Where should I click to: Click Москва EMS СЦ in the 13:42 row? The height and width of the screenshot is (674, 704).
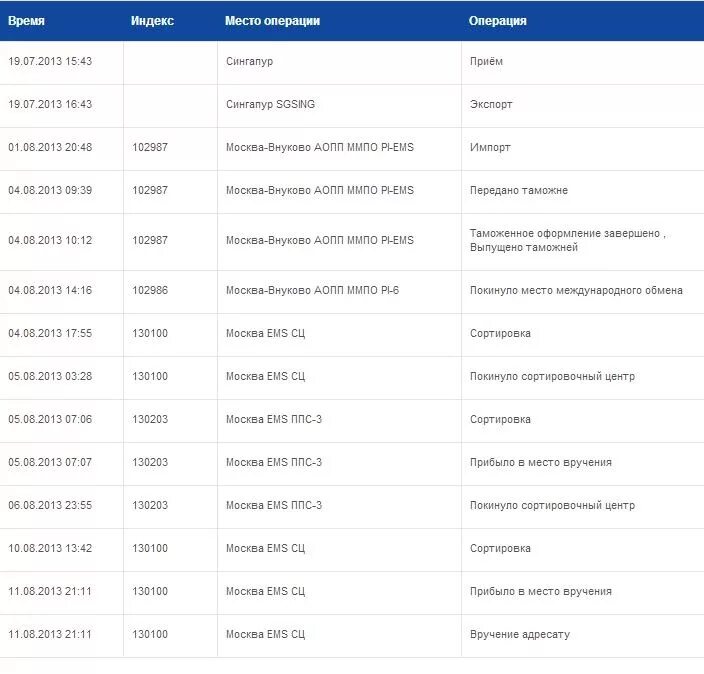point(265,549)
